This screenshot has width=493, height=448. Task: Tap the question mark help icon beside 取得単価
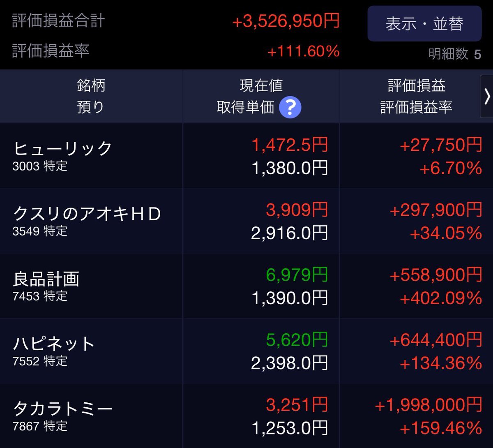coord(290,108)
